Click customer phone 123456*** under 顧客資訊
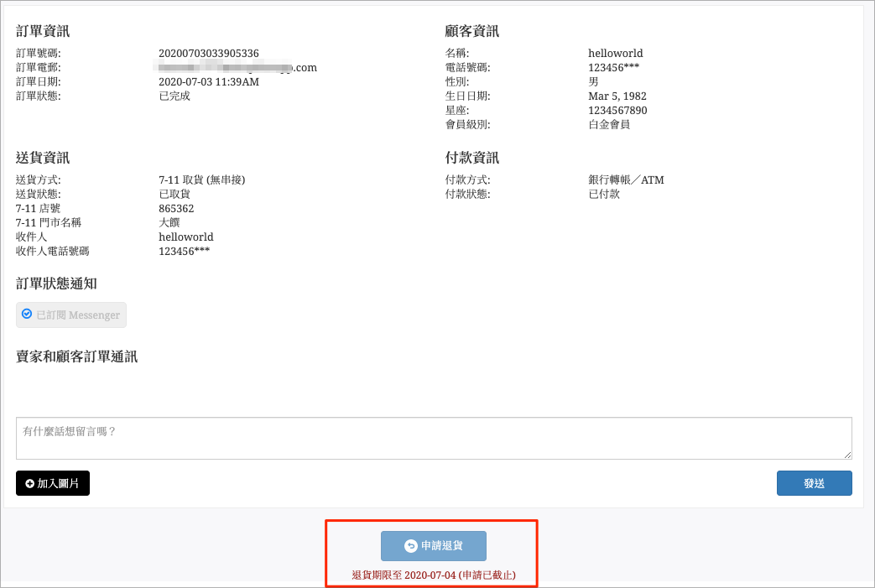The width and height of the screenshot is (875, 588). point(614,67)
